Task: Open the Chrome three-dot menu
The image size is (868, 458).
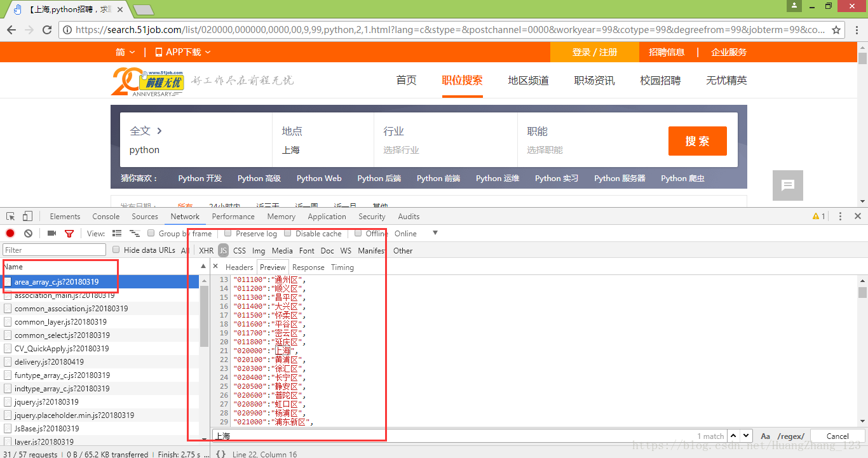Action: [x=856, y=30]
